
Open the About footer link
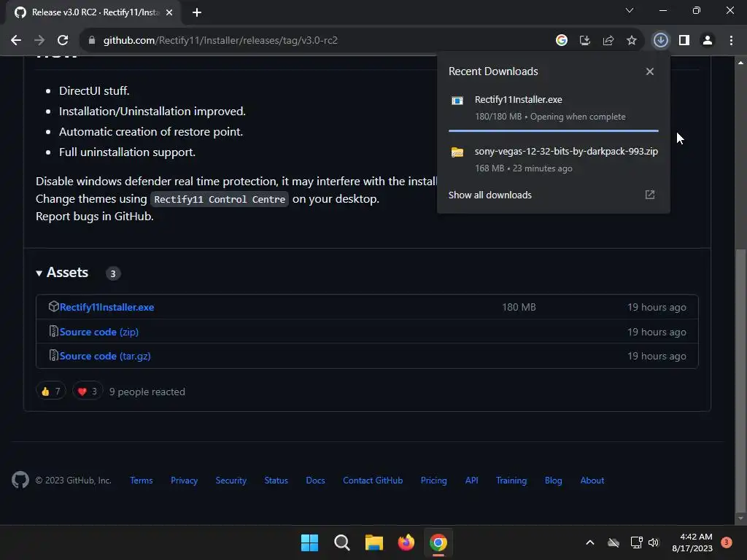coord(592,481)
